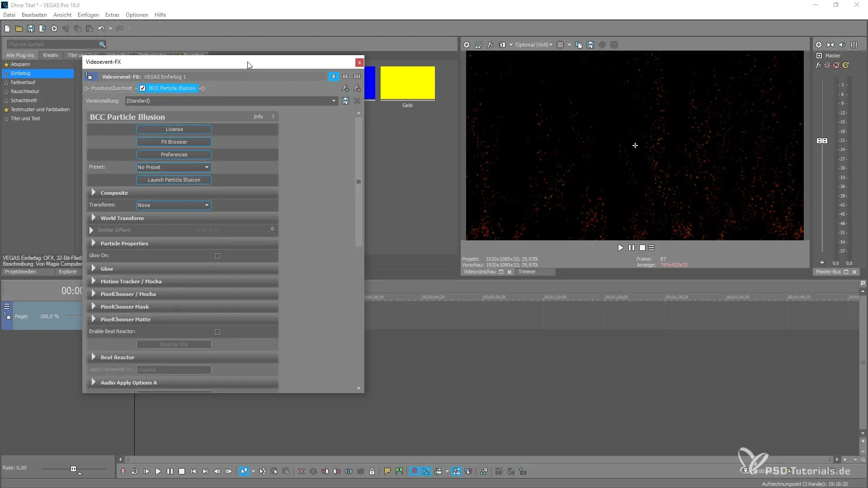Toggle the BCC Particle Illusion effect checkbox
This screenshot has width=868, height=488.
(x=142, y=88)
